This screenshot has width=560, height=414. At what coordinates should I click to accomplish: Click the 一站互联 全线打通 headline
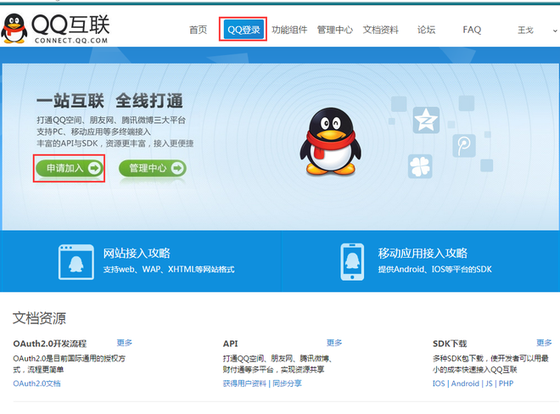[110, 101]
